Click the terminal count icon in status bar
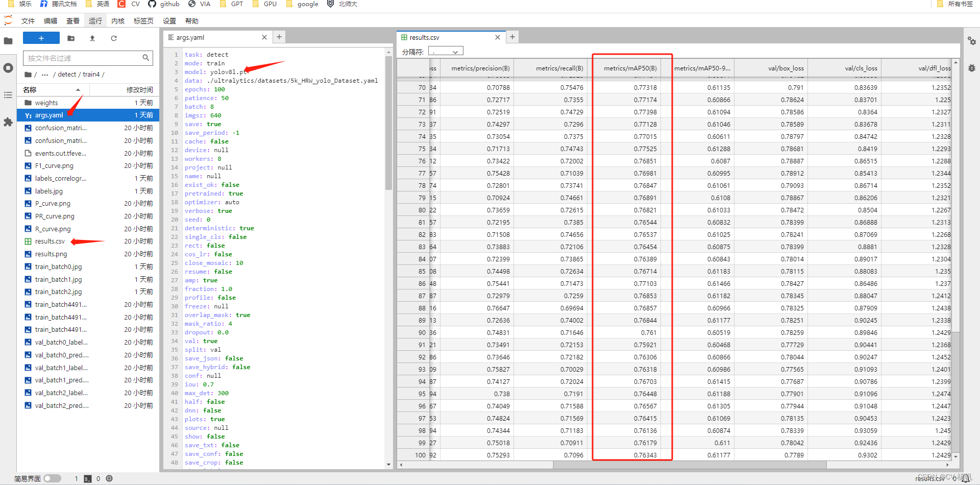Viewport: 980px width, 485px height. [x=88, y=479]
